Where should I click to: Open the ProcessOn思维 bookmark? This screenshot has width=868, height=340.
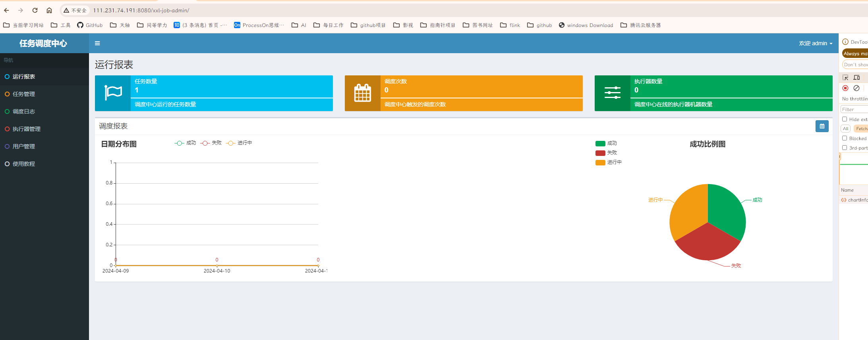pos(259,25)
